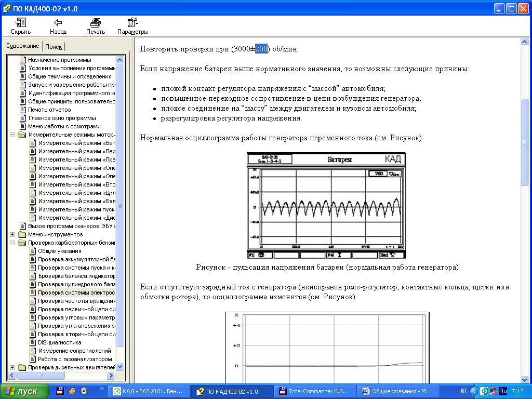Screen dimensions: 532x399
Task: Click tree horizontal scroll left arrow
Action: click(x=12, y=375)
